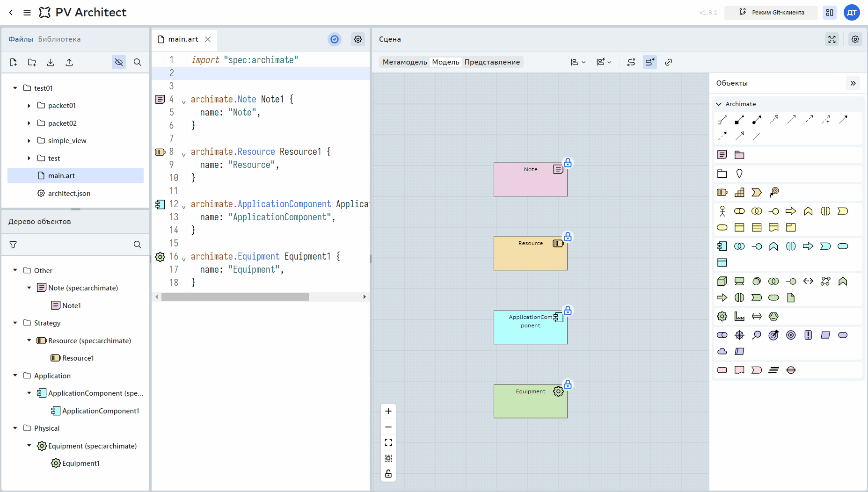Select the Capability staircase element
Viewport: 868px width, 492px height.
[739, 192]
